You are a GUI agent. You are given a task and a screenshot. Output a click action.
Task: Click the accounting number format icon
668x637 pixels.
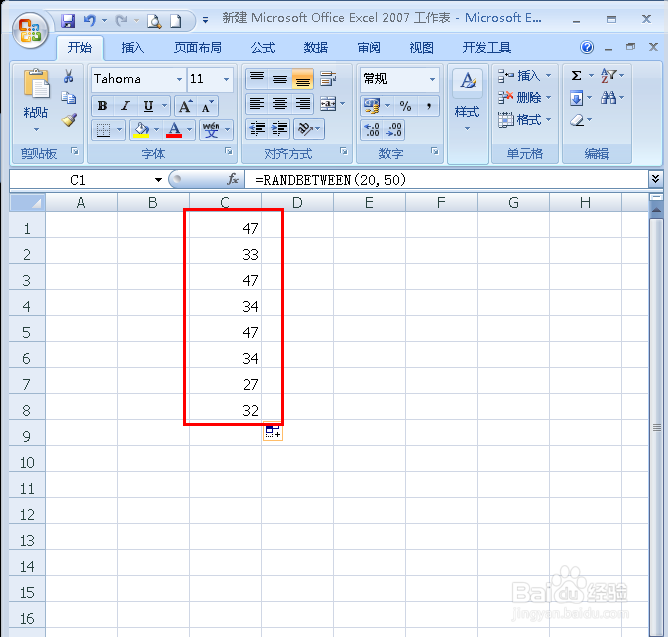coord(371,106)
